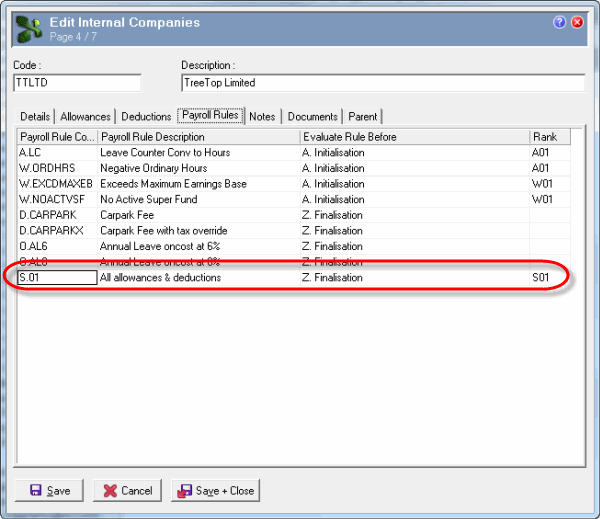Open the Documents tab
600x519 pixels.
pos(313,117)
